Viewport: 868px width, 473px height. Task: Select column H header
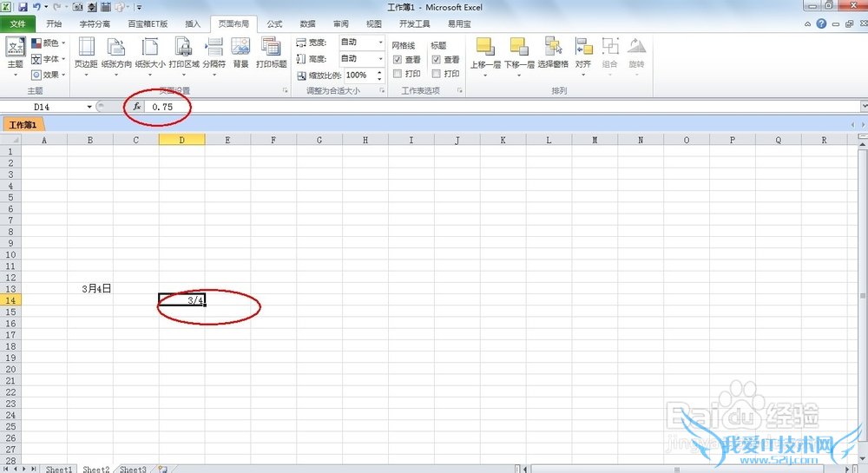(x=365, y=140)
